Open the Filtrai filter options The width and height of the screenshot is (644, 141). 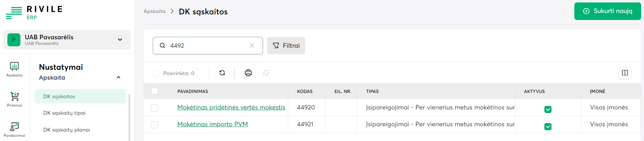coord(286,46)
